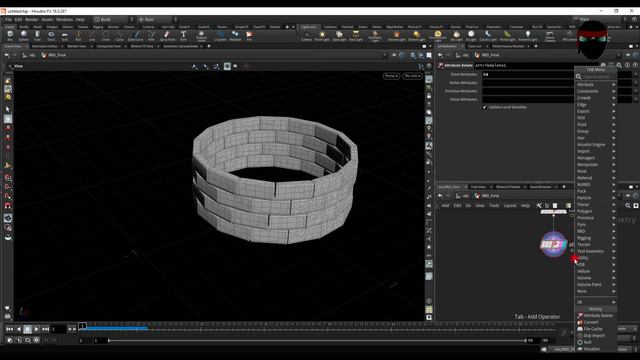The height and width of the screenshot is (360, 640).
Task: Switch to Performance Monitor tab
Action: [508, 46]
